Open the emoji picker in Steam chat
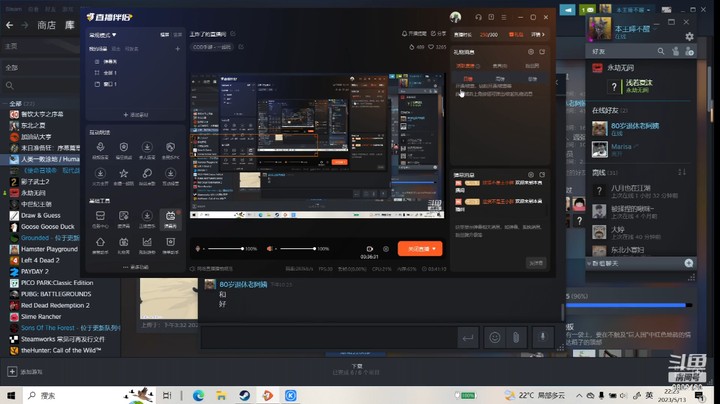 [495, 337]
